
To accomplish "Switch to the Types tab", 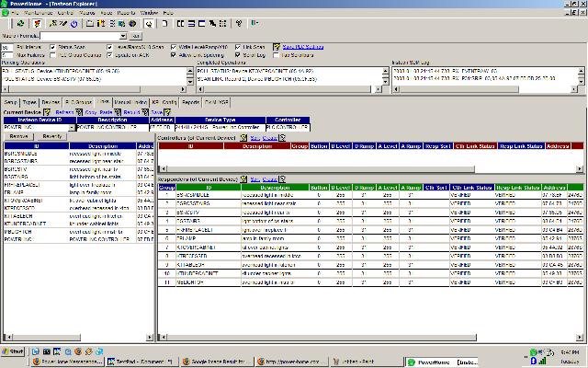I will [x=29, y=102].
